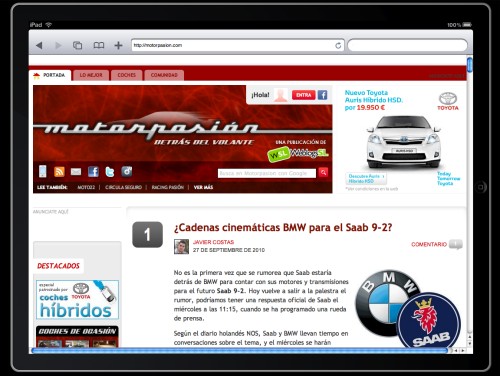Viewport: 500px width, 376px height.
Task: Click the bold Saab 9-2 text in article
Action: pos(230,291)
